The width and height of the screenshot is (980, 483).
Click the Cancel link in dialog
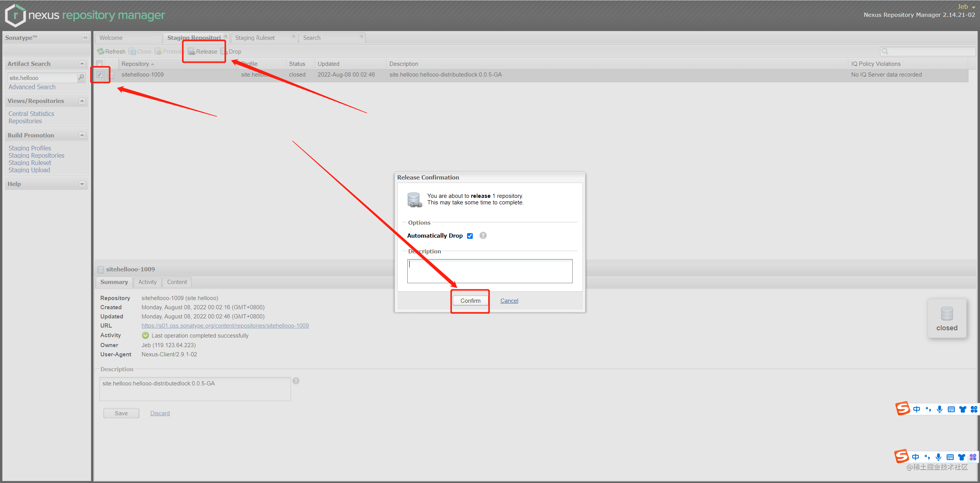click(509, 301)
